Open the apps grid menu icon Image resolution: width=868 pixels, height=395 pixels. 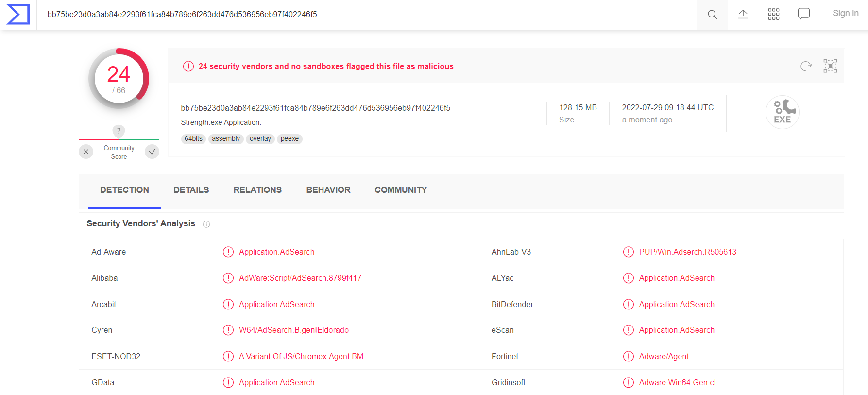[773, 15]
